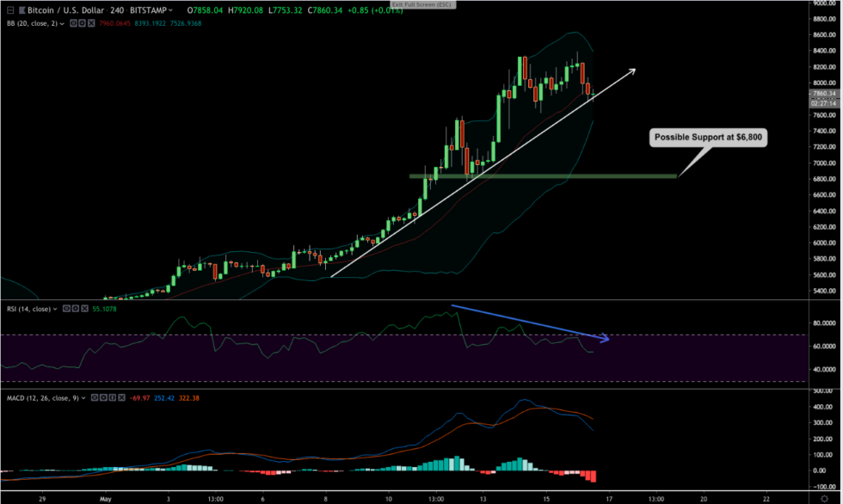Image resolution: width=843 pixels, height=504 pixels.
Task: Open the RSI (14, close) dropdown arrow
Action: (x=55, y=309)
